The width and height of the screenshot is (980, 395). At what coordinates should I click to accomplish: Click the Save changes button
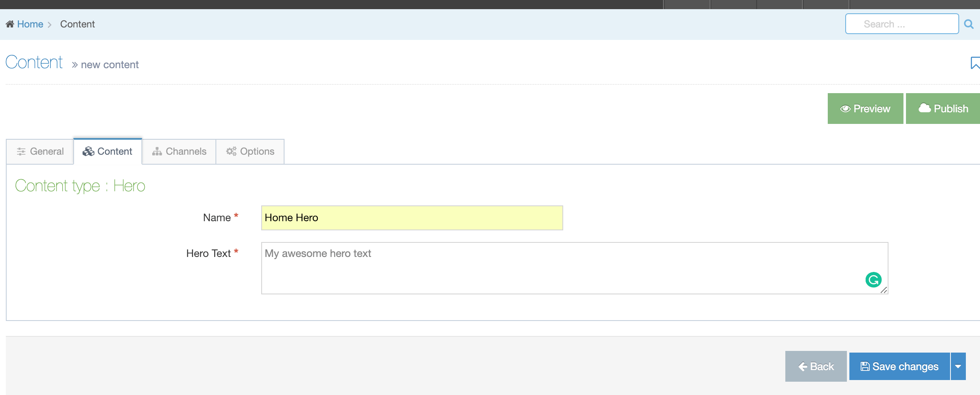click(899, 366)
